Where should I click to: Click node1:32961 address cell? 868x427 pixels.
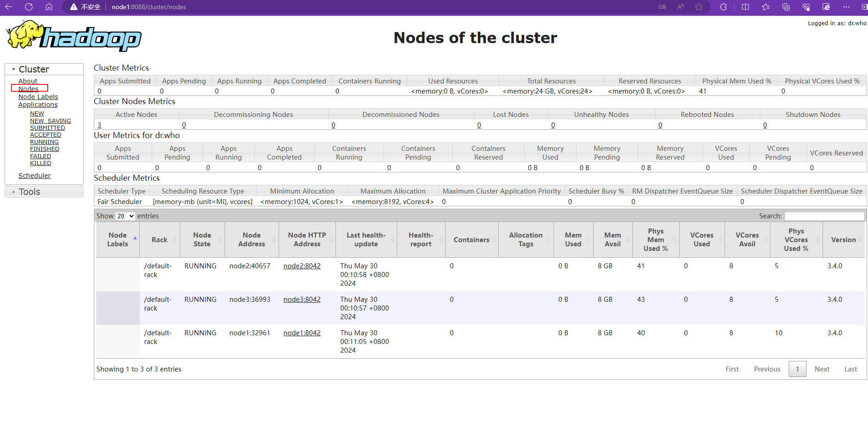tap(250, 333)
